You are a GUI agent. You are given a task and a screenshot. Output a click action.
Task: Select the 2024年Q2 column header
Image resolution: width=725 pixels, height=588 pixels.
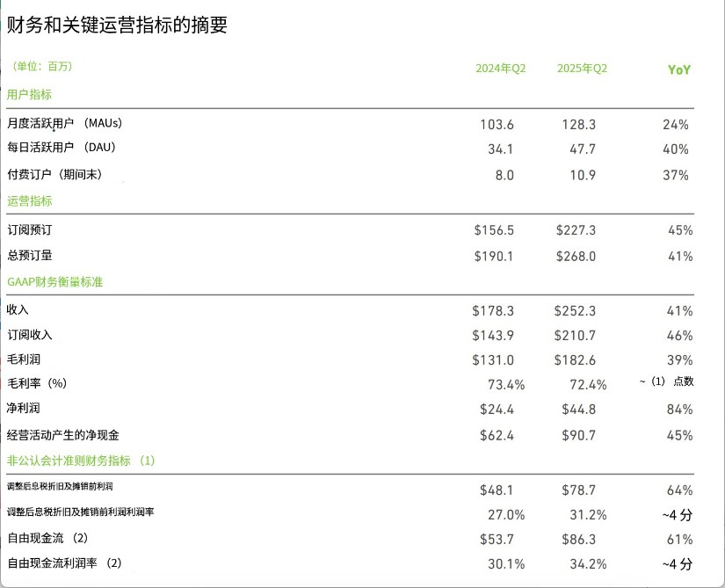pos(500,69)
